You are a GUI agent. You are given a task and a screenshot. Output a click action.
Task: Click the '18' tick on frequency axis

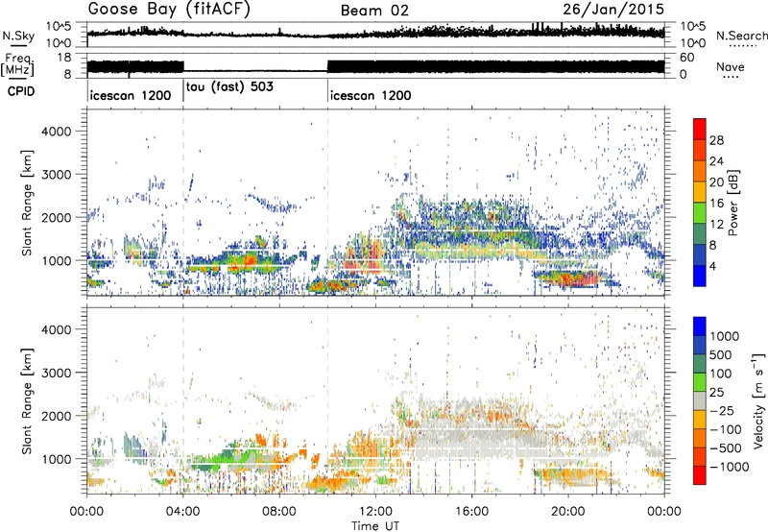coord(64,58)
